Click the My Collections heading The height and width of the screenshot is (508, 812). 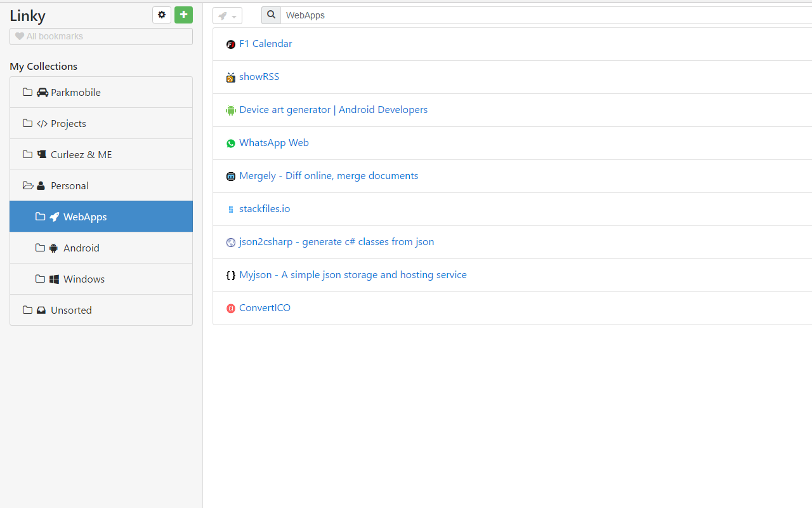point(43,66)
